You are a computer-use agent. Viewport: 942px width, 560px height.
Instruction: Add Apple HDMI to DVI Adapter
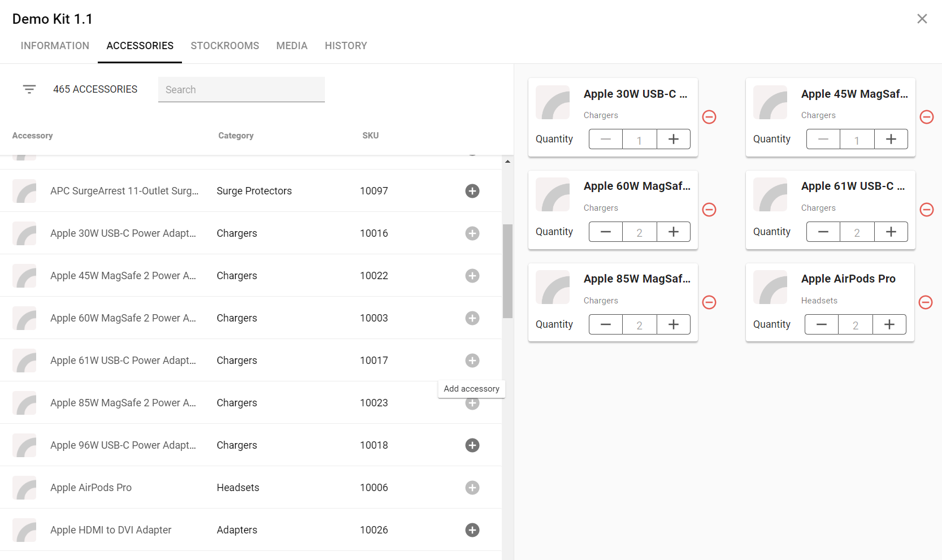[472, 530]
